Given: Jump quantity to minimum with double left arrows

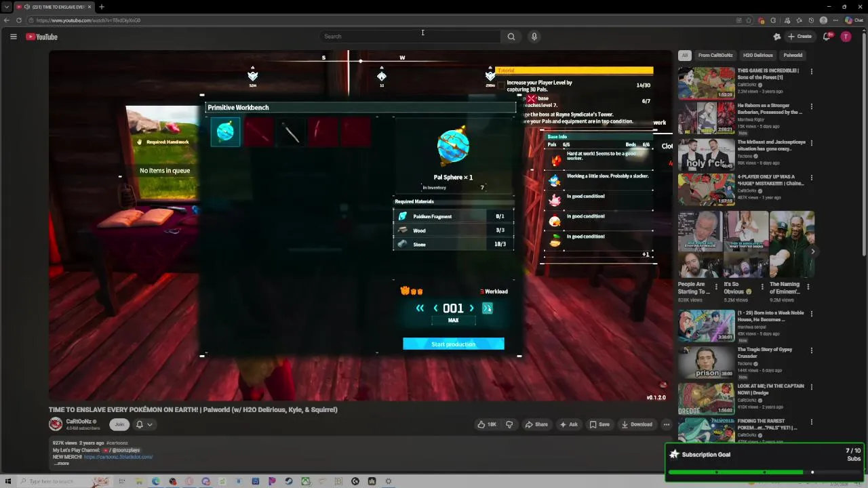Looking at the screenshot, I should 420,308.
